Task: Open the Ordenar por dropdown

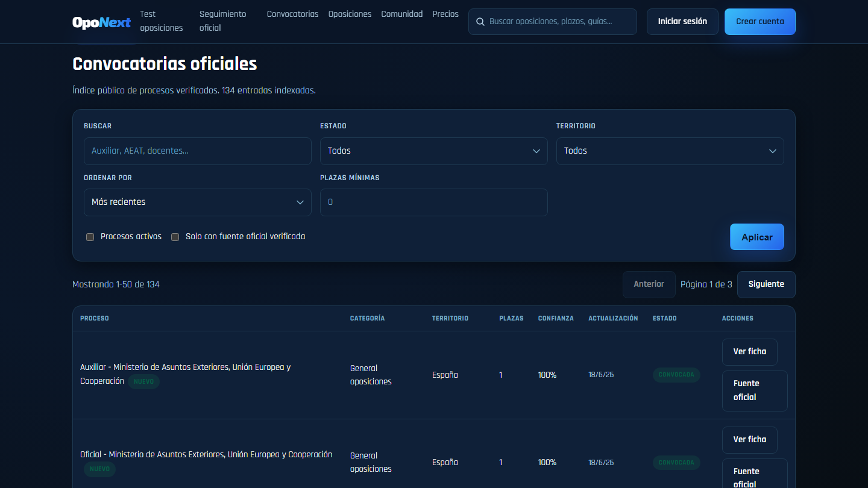Action: (198, 202)
